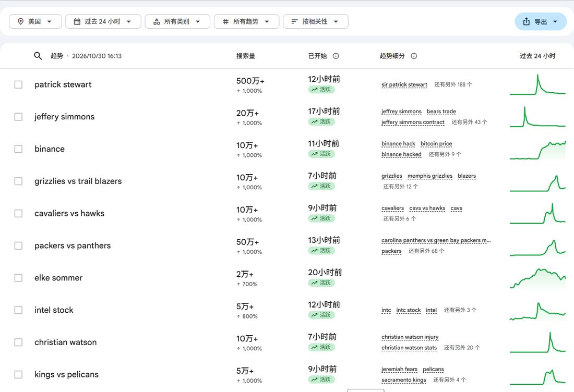This screenshot has height=392, width=574.
Task: Open the bitcoin price related query
Action: click(x=436, y=144)
